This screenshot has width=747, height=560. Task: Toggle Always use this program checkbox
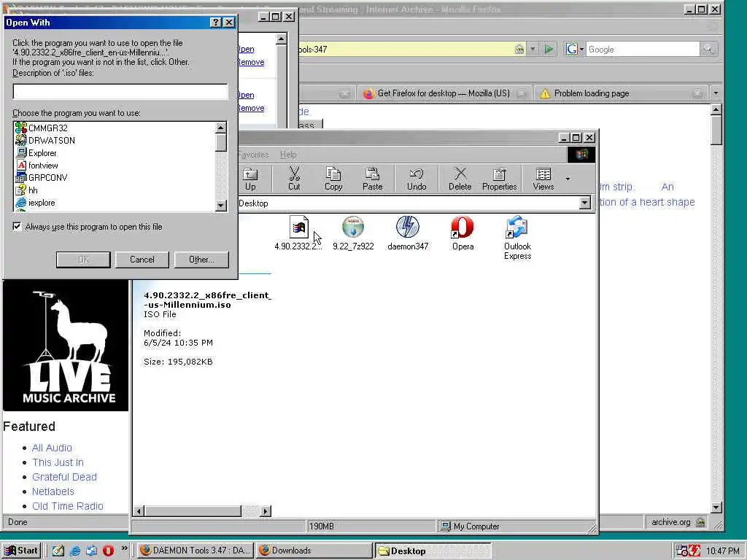coord(18,227)
